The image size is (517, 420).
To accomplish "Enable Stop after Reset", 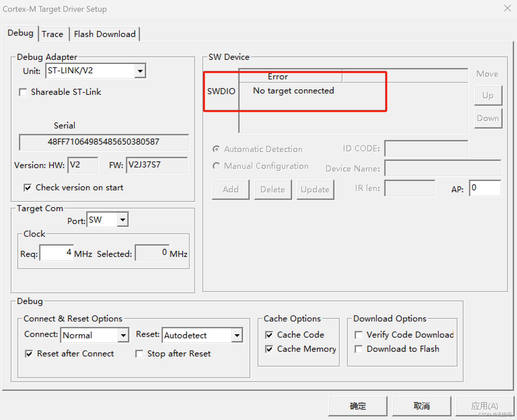I will [x=140, y=354].
